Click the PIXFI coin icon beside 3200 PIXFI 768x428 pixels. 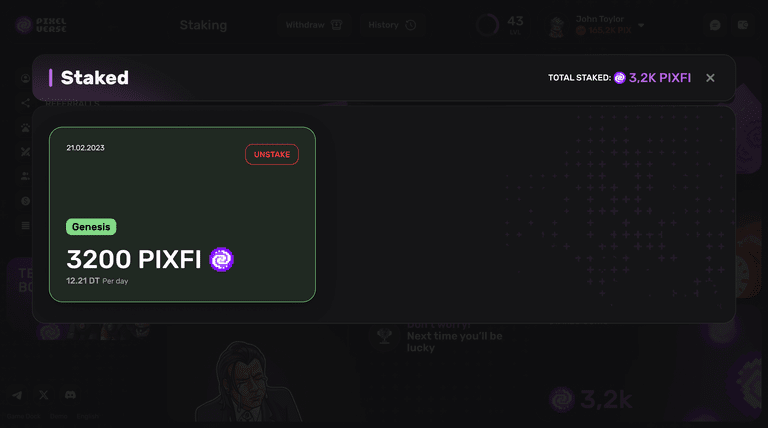[x=221, y=259]
